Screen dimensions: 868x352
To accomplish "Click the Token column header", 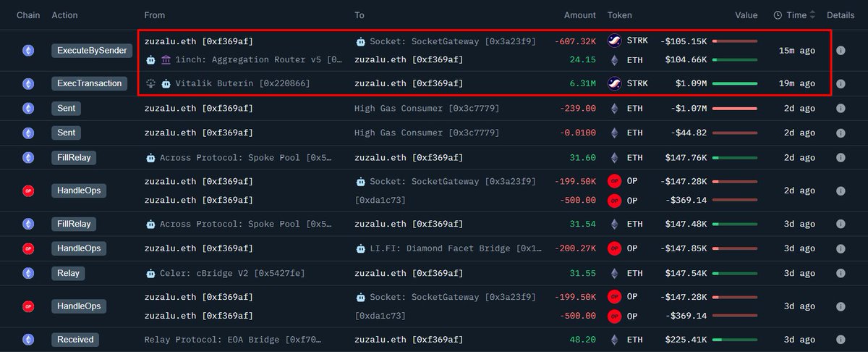I will (x=620, y=14).
